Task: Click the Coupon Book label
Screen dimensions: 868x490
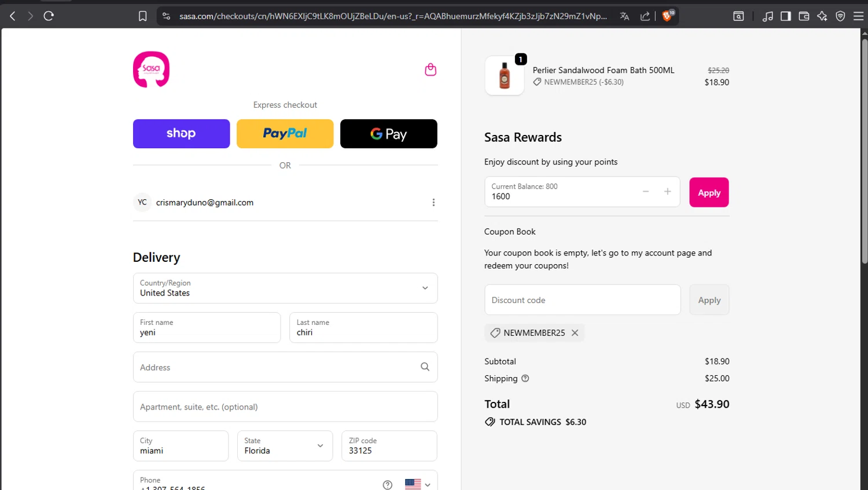Action: [x=510, y=231]
